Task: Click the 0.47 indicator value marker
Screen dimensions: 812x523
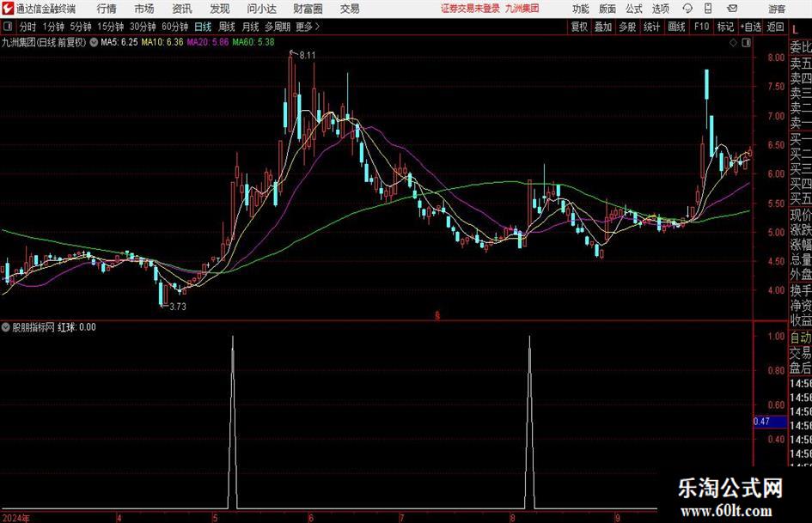Action: point(769,422)
